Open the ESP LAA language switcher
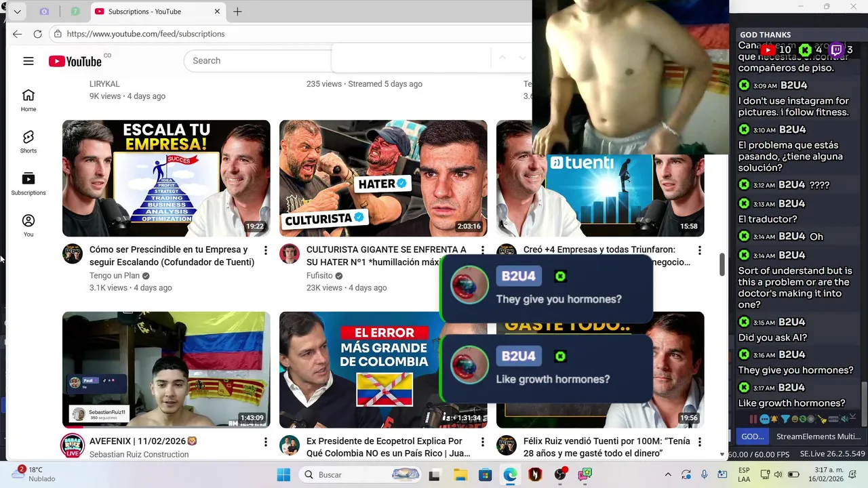Screen dimensions: 868x488 coord(744,474)
